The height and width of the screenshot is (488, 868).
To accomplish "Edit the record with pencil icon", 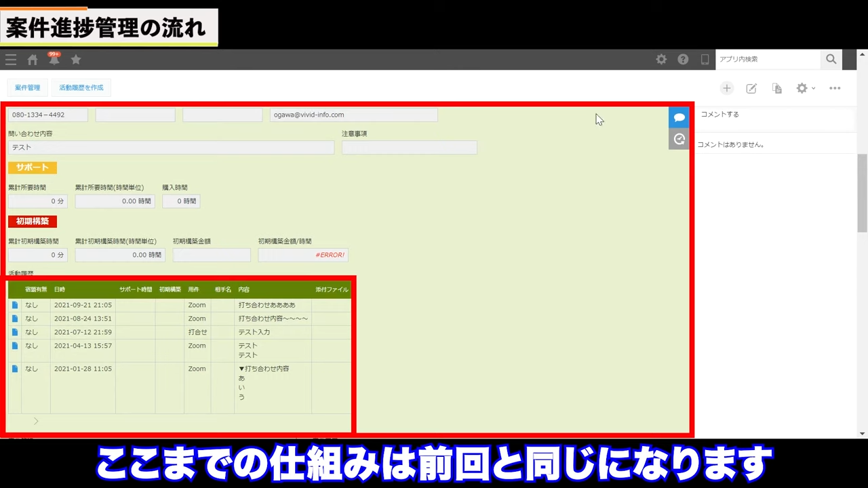I will (x=751, y=88).
